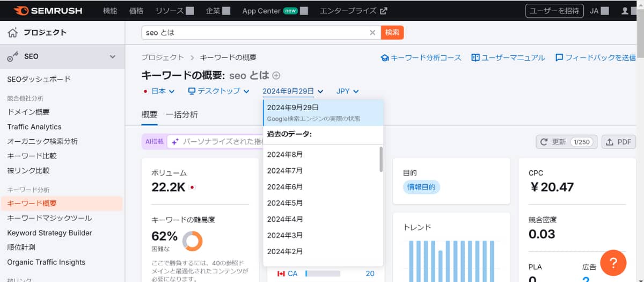The image size is (644, 282).
Task: Switch to the 一括分析 tab
Action: [181, 114]
